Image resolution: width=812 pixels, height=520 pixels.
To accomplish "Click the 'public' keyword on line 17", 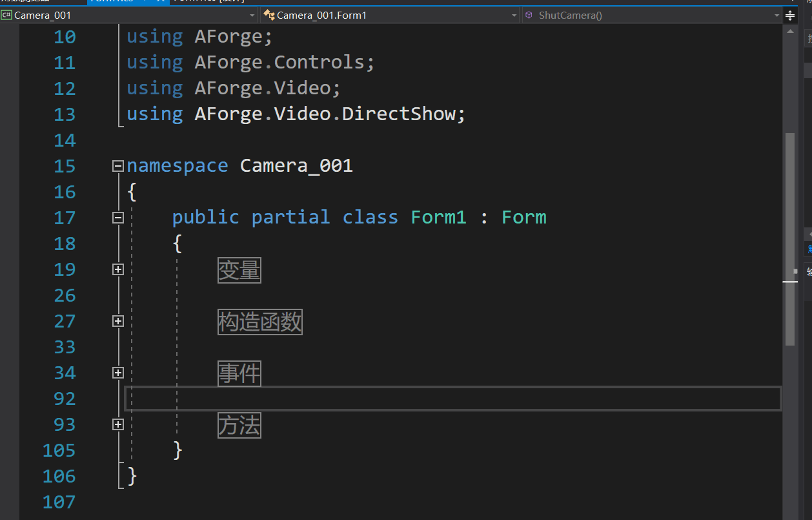I will (x=205, y=218).
